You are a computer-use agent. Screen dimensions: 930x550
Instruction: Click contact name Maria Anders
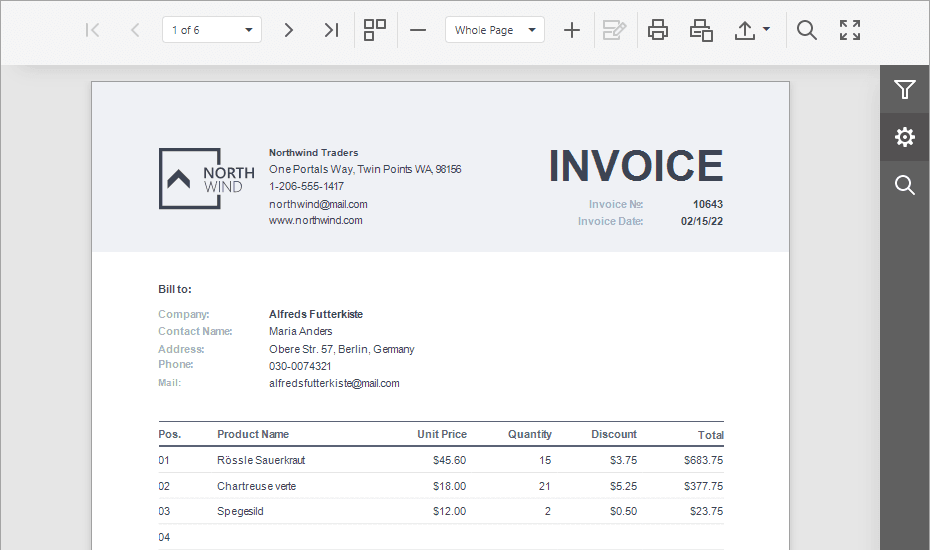300,331
